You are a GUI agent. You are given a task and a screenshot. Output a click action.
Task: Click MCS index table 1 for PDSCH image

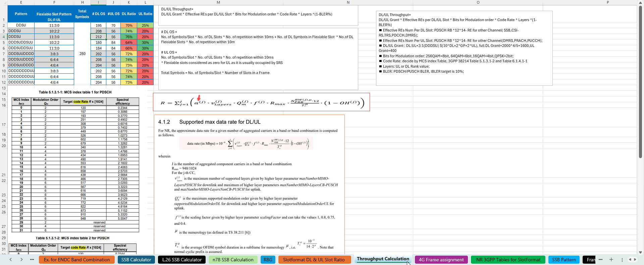[75, 161]
